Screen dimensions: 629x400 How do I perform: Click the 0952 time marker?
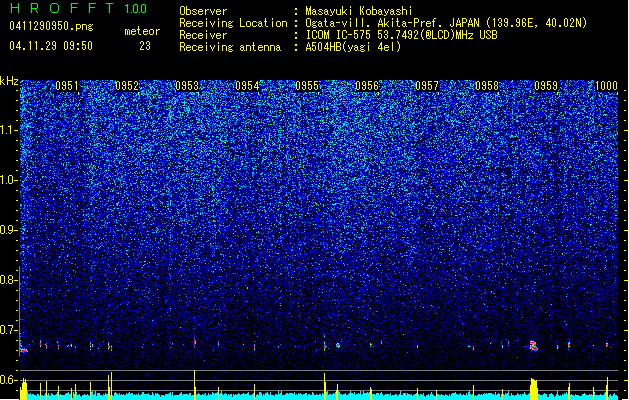127,85
